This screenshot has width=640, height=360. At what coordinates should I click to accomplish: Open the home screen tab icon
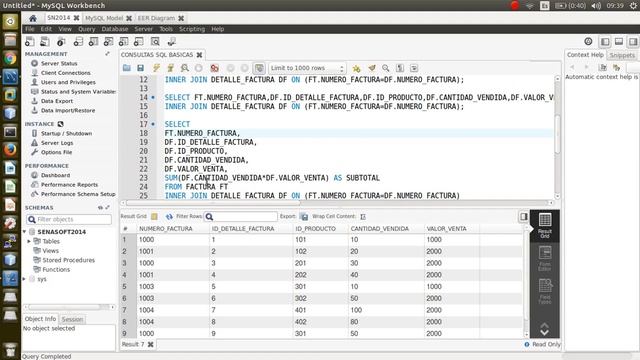[x=33, y=18]
